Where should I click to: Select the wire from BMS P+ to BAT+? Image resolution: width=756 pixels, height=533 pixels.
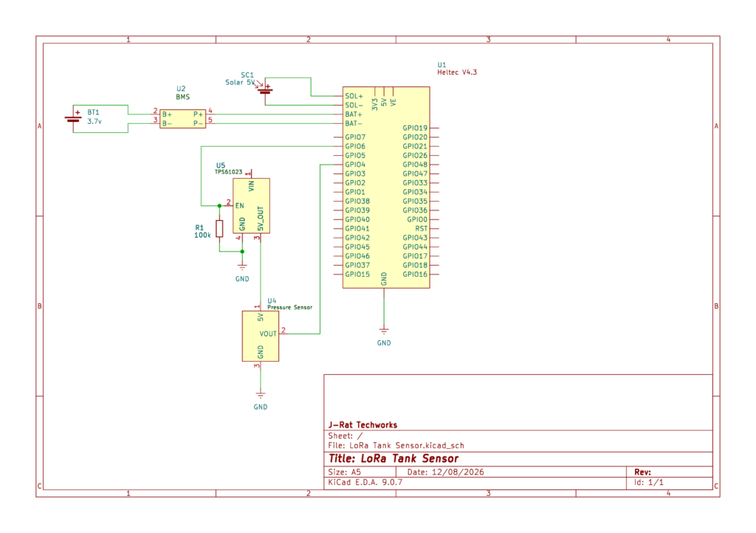point(275,114)
